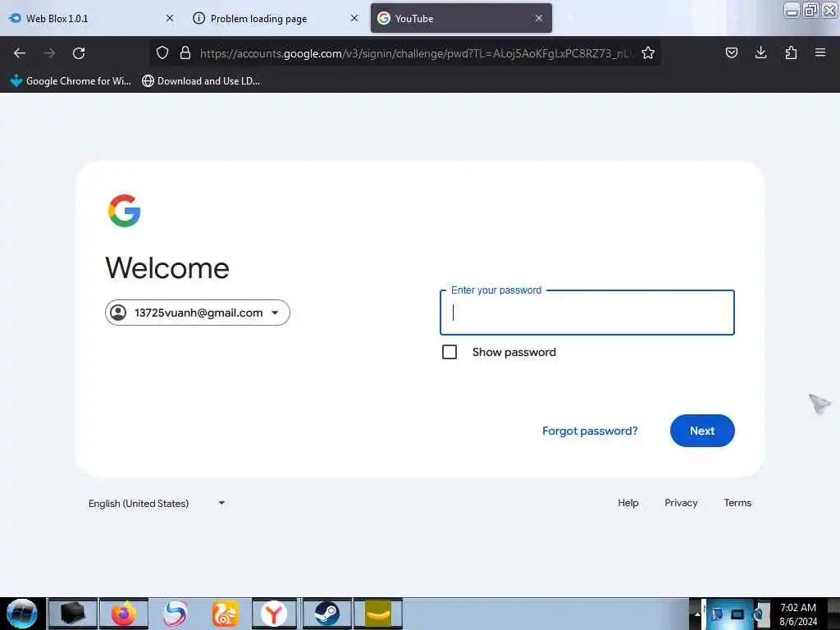Restore down the browser window
This screenshot has height=630, width=840.
click(x=811, y=10)
